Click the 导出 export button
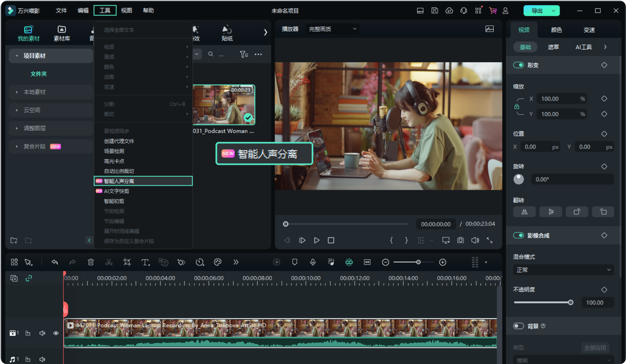The height and width of the screenshot is (364, 626). click(x=537, y=11)
